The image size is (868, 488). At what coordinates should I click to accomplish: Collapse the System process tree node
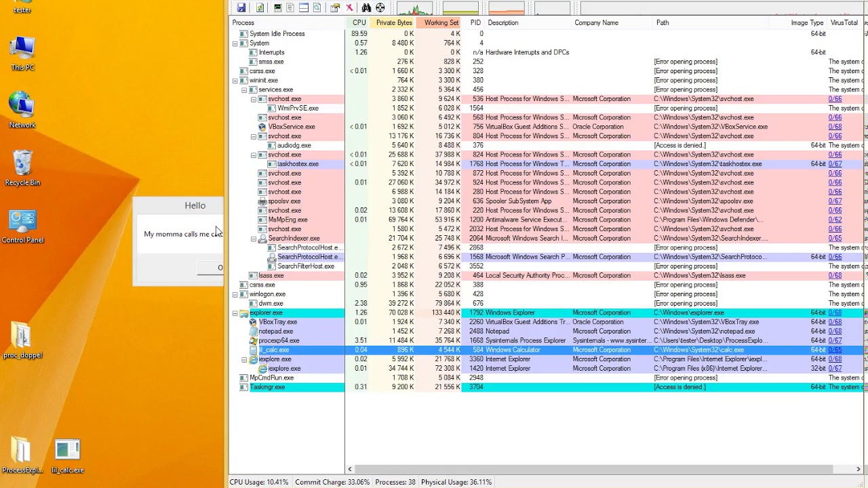235,43
